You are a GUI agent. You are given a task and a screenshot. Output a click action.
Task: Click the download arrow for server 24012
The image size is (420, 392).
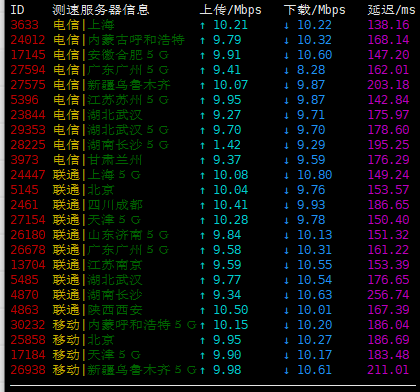286,40
